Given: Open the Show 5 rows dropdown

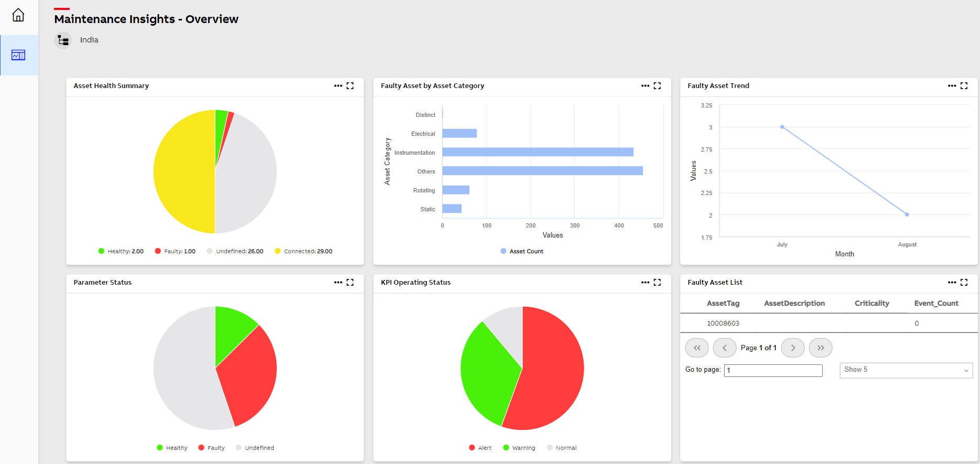Looking at the screenshot, I should point(906,370).
